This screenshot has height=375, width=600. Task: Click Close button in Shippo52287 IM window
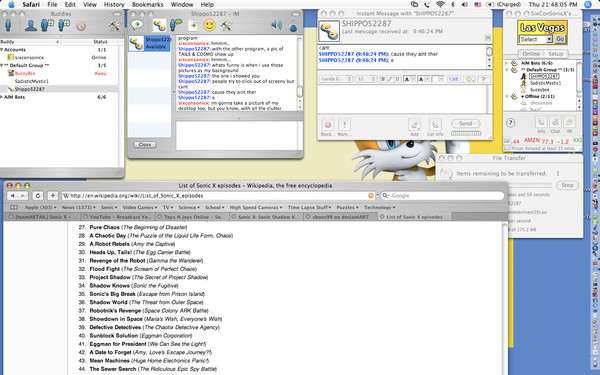pyautogui.click(x=145, y=145)
